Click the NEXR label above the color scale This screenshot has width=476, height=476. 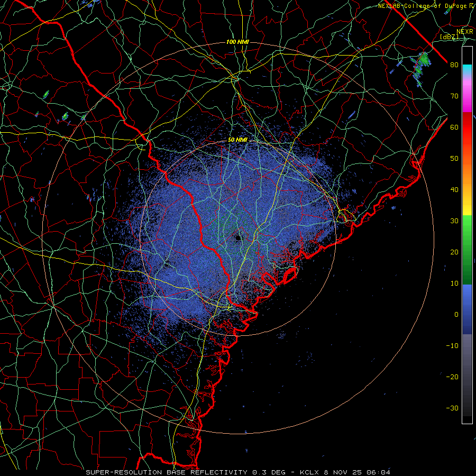465,32
